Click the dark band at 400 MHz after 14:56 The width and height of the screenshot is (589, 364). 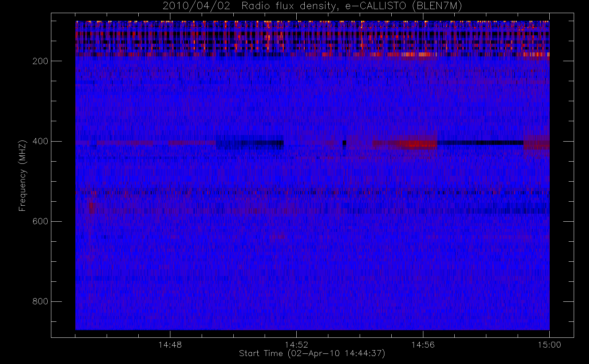pos(480,143)
